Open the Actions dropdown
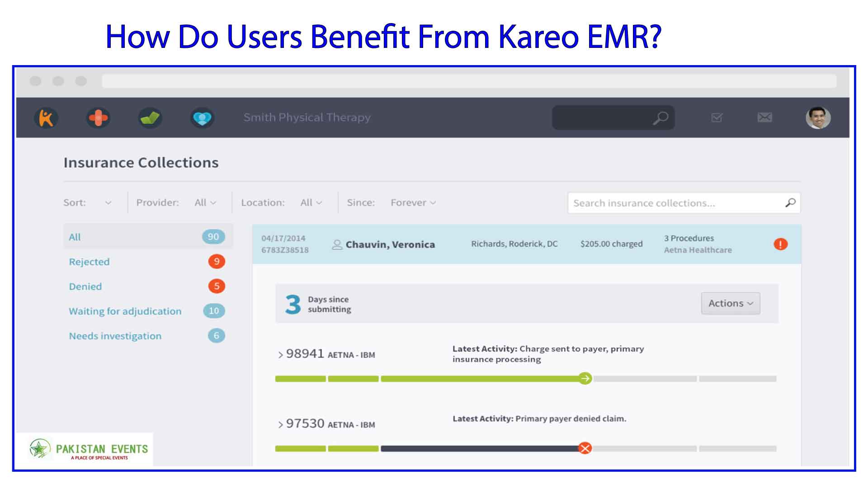 click(730, 303)
